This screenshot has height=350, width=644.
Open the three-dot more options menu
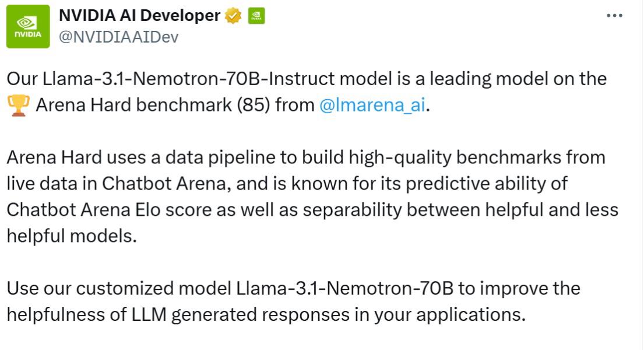pyautogui.click(x=615, y=16)
